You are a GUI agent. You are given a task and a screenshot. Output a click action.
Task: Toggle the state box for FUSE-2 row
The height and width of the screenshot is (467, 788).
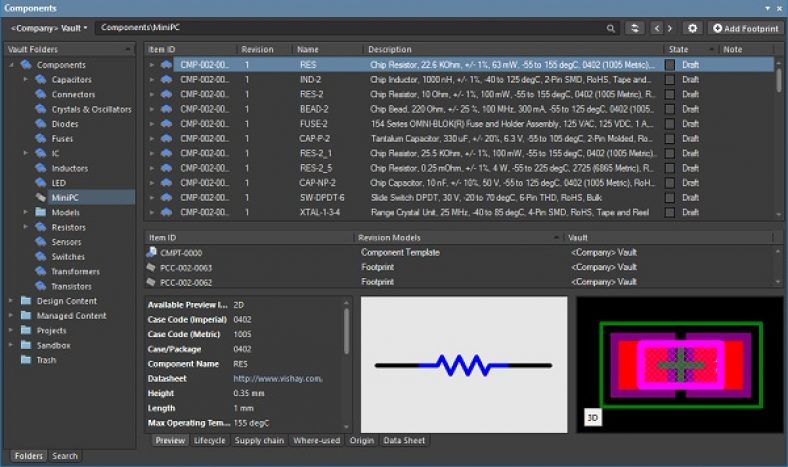[670, 124]
